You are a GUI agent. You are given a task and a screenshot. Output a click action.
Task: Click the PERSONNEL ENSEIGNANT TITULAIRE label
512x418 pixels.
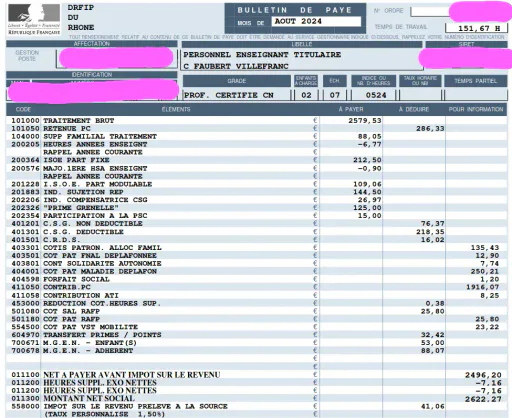coord(262,55)
